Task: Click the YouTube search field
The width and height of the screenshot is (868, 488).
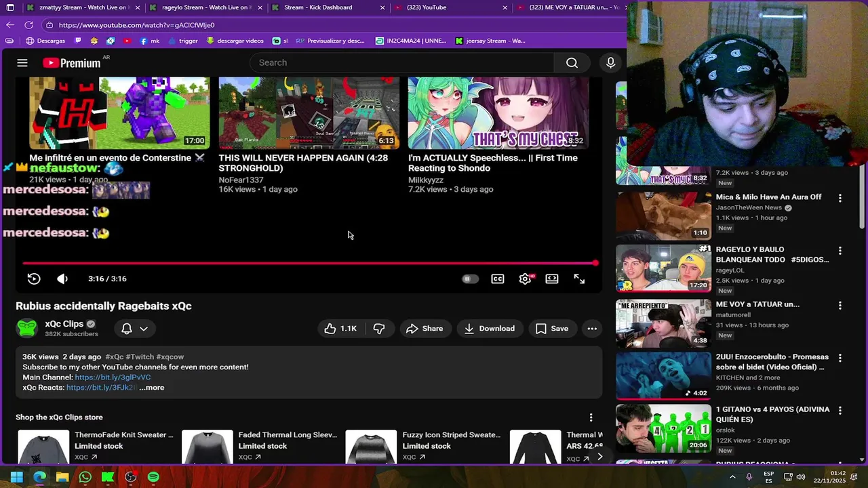Action: pyautogui.click(x=402, y=62)
